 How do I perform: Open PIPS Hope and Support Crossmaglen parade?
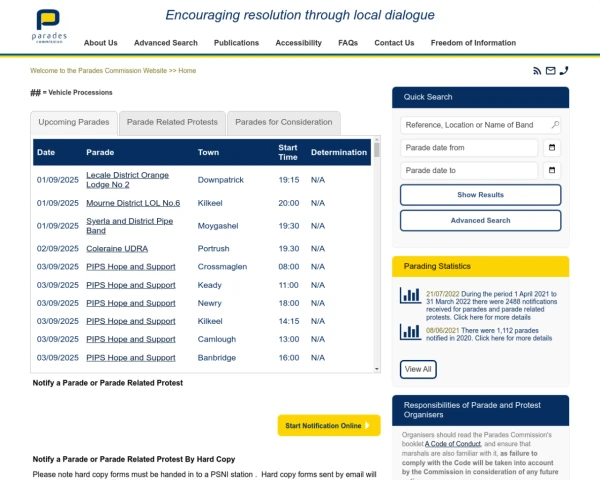(131, 267)
